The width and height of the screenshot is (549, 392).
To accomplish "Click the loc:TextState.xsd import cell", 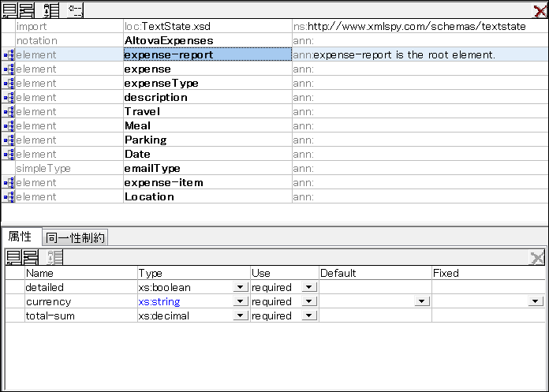I will click(x=207, y=27).
